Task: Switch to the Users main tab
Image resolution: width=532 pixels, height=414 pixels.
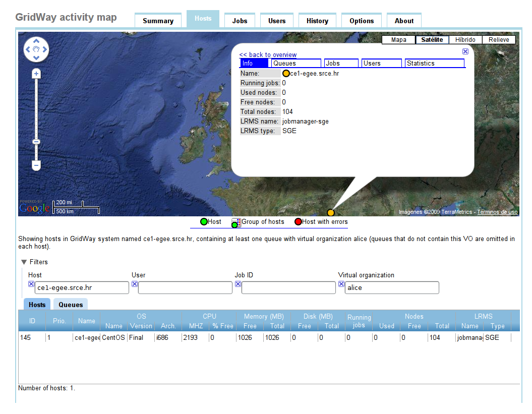Action: (277, 21)
